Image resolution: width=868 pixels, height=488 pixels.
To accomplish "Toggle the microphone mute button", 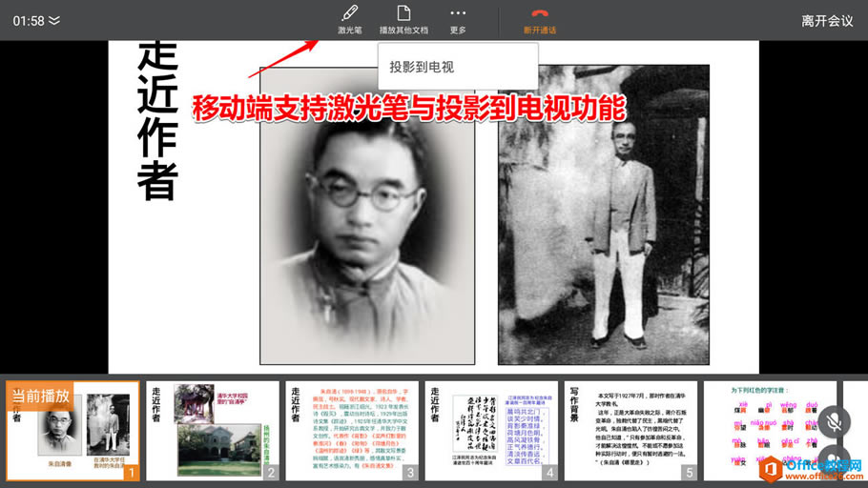I will tap(834, 422).
